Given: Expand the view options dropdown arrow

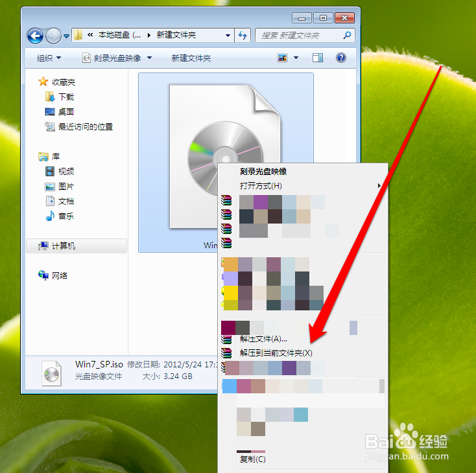Looking at the screenshot, I should pos(296,57).
